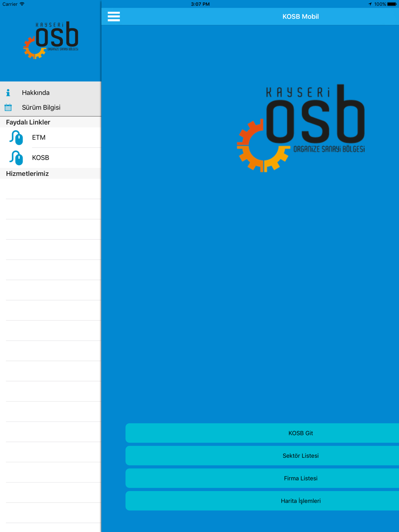Open the Firma Listesi button
The image size is (399, 532).
262,478
